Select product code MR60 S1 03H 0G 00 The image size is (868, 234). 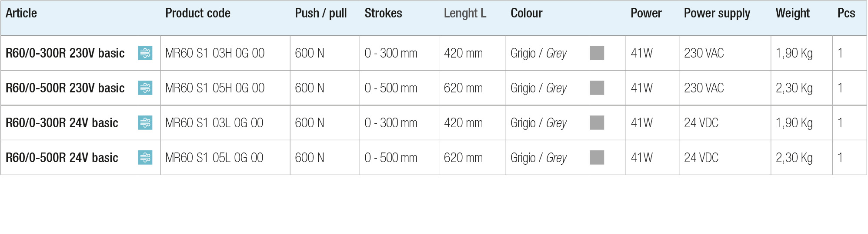(x=215, y=53)
